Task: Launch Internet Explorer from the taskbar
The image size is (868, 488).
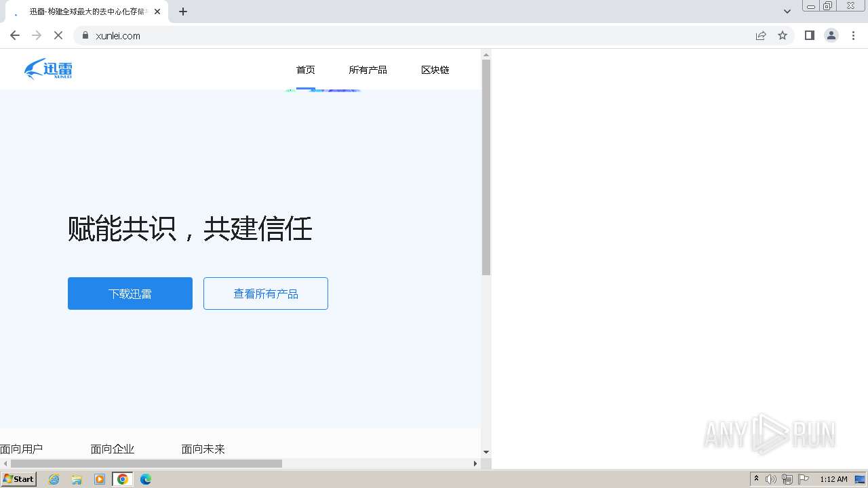Action: [x=54, y=479]
